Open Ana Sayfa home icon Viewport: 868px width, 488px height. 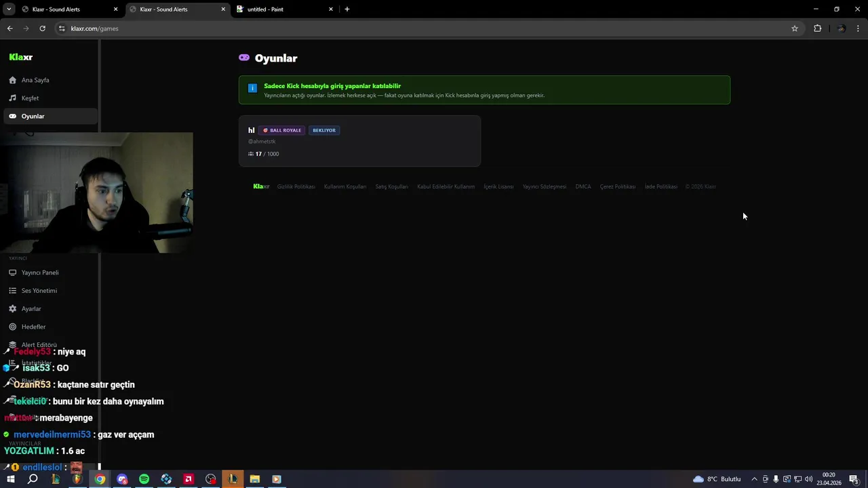click(x=12, y=80)
